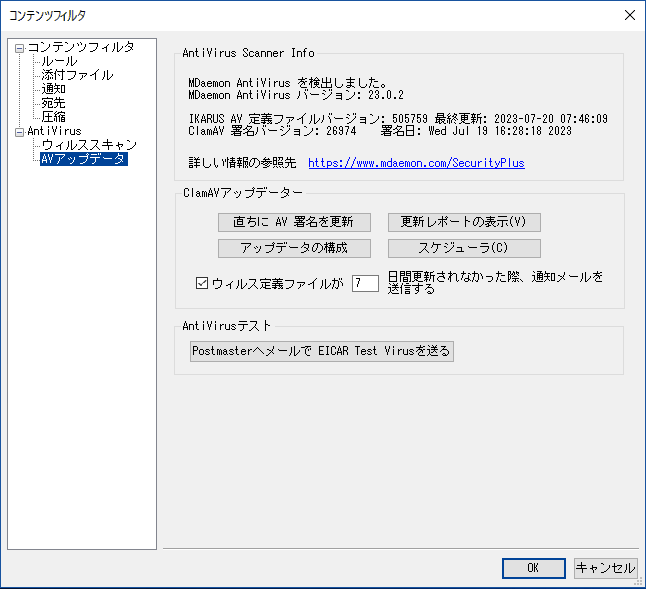The width and height of the screenshot is (646, 589).
Task: Send EICAR Test Virus to Postmaster
Action: pos(322,351)
